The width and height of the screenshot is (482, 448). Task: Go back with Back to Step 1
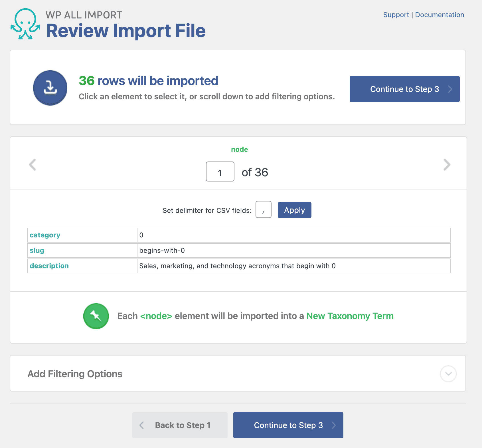tap(180, 425)
